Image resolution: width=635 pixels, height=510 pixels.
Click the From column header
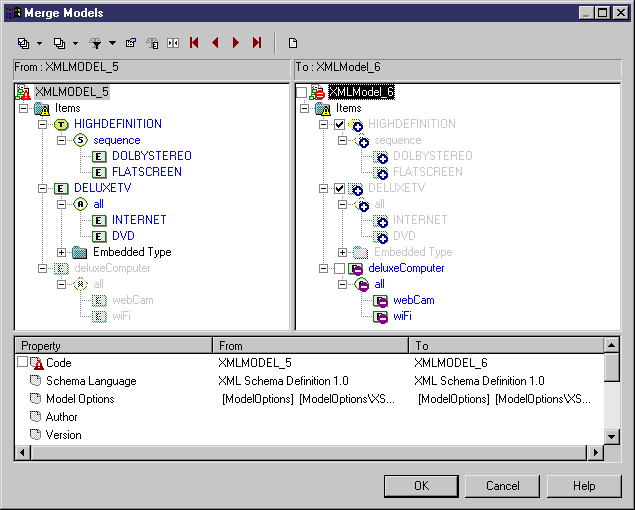click(311, 346)
